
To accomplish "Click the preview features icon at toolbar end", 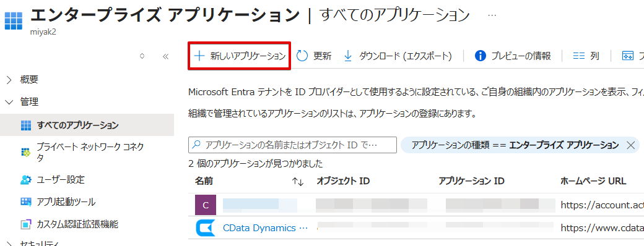I will 628,56.
